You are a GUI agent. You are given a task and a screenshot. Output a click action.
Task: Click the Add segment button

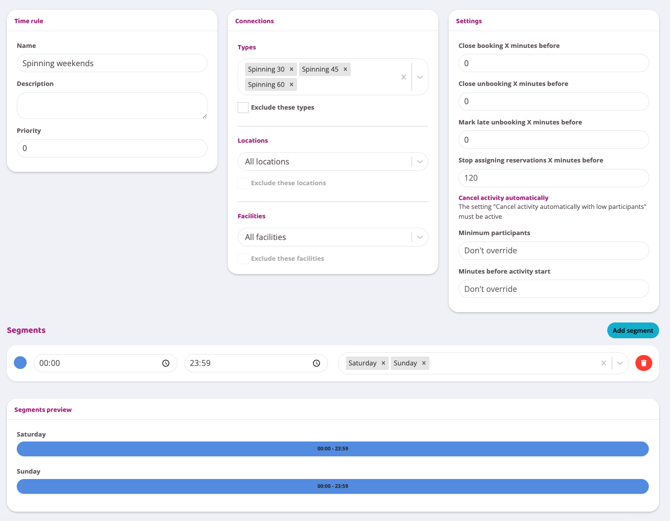632,330
